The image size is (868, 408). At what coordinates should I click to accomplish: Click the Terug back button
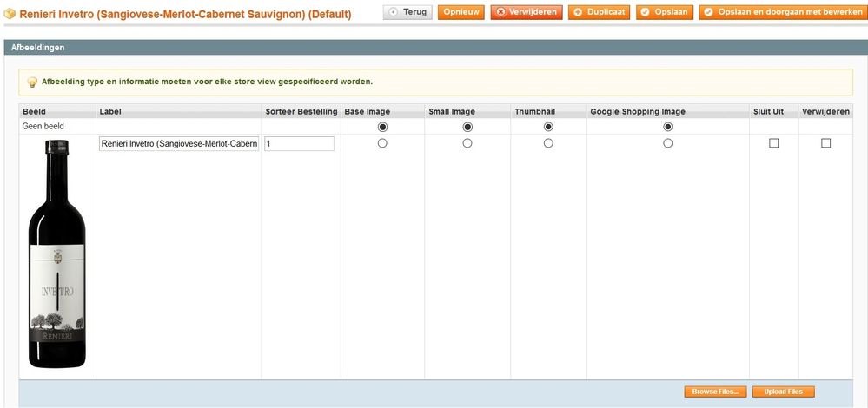pos(407,12)
